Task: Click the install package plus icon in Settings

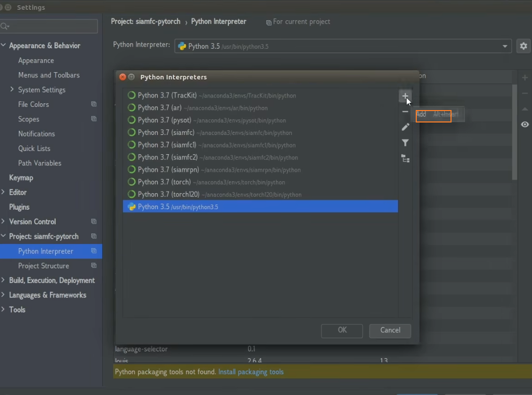Action: [525, 78]
